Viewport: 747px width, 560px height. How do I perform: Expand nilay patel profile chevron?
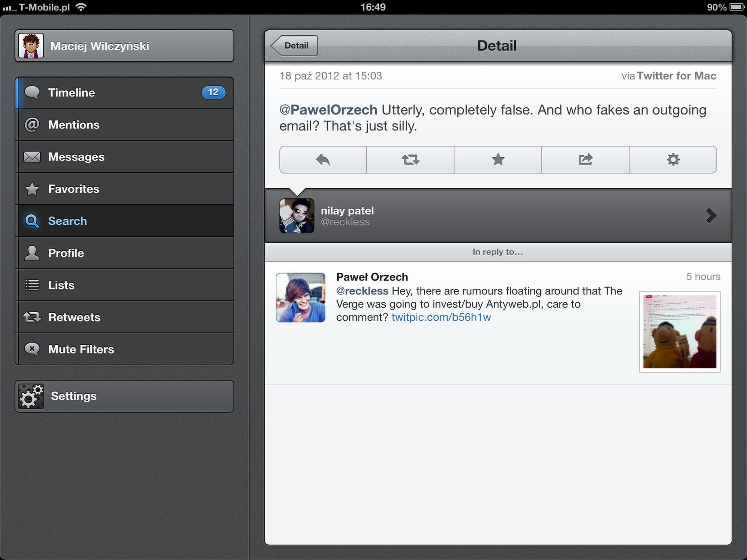711,216
